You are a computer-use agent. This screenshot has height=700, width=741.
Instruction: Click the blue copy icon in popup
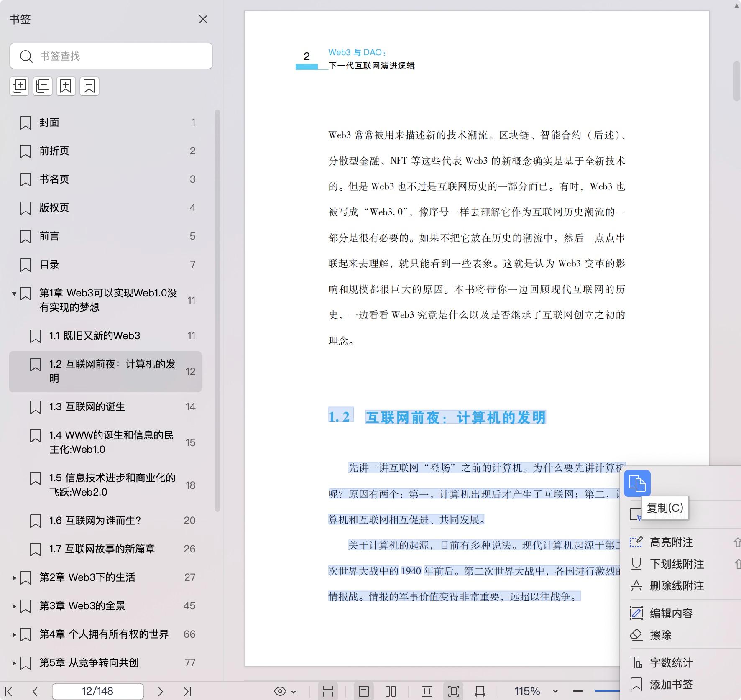click(x=637, y=483)
